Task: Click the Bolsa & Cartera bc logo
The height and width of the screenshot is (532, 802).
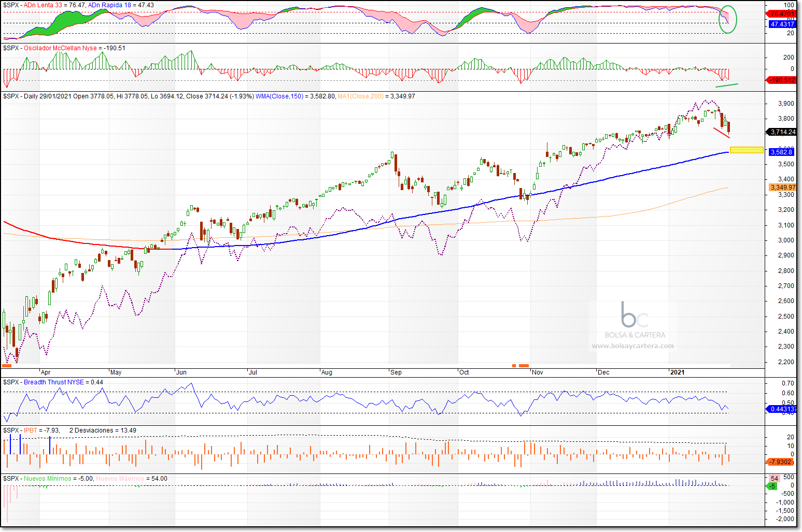Action: (x=635, y=315)
